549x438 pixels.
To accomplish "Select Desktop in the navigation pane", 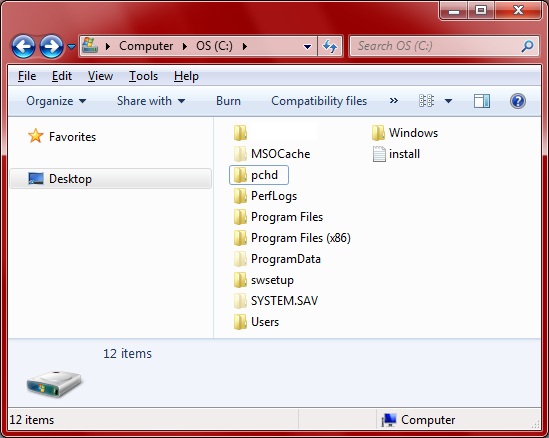I will pos(110,179).
